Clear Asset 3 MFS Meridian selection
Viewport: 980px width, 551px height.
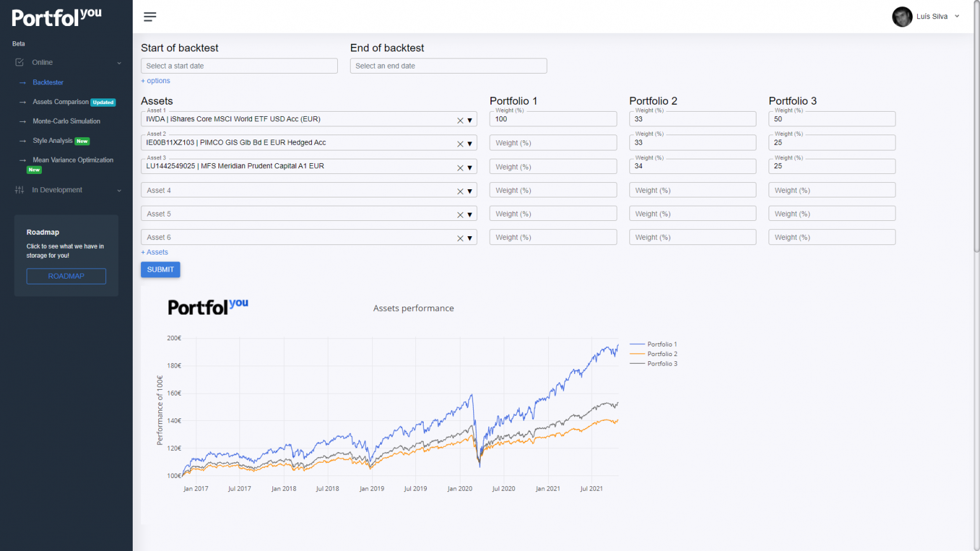(460, 168)
